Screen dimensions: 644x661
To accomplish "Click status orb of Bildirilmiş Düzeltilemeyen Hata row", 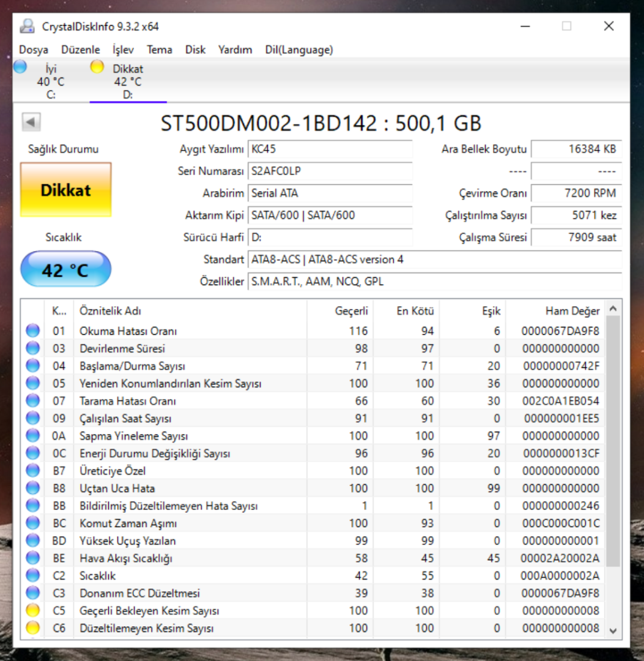I will pyautogui.click(x=33, y=506).
